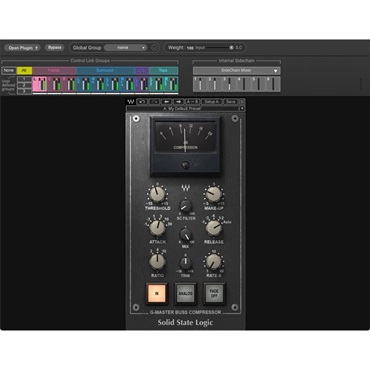Toggle the ANALOG button

pos(185,294)
